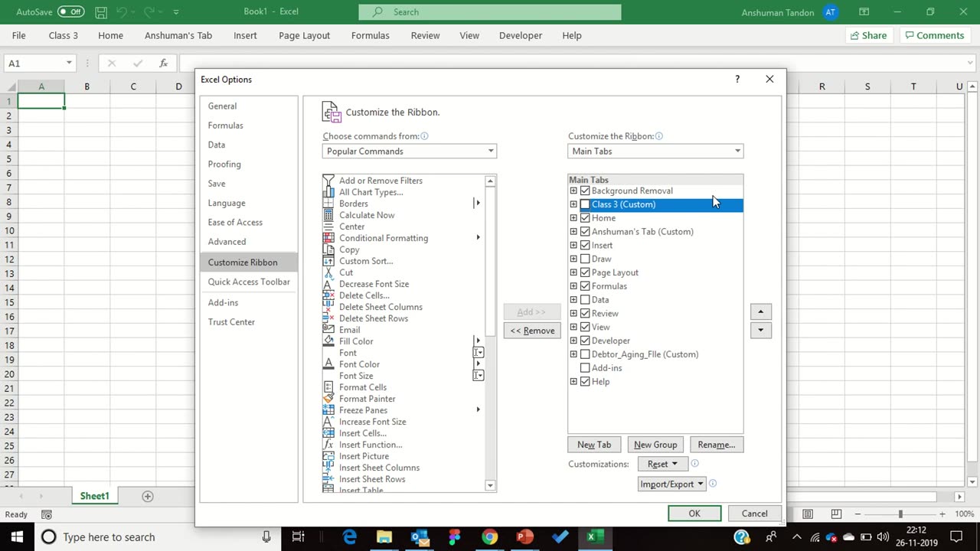Enable the Draw tab checkbox
Viewport: 980px width, 551px height.
pyautogui.click(x=585, y=259)
